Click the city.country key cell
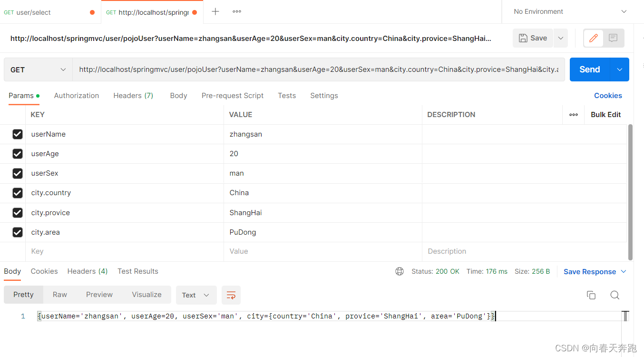644x357 pixels. click(x=125, y=193)
